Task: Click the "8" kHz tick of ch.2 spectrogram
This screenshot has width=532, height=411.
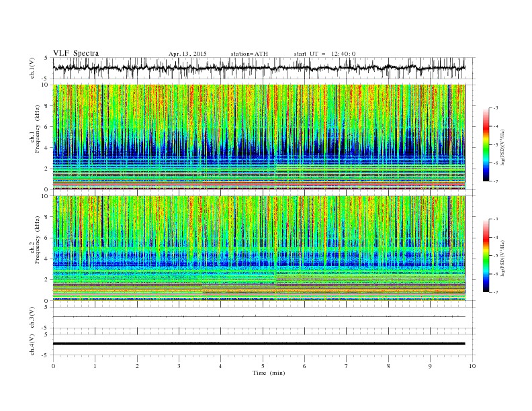Action: (x=46, y=217)
